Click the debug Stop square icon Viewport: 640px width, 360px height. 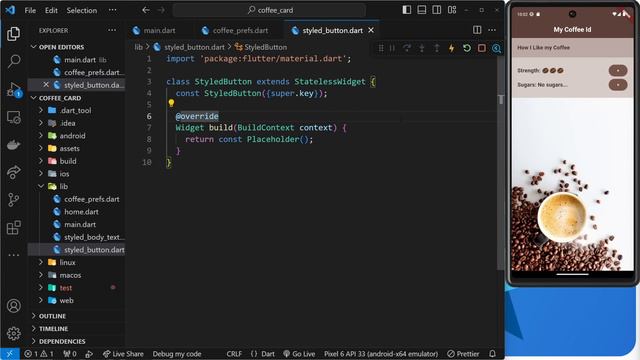[482, 48]
